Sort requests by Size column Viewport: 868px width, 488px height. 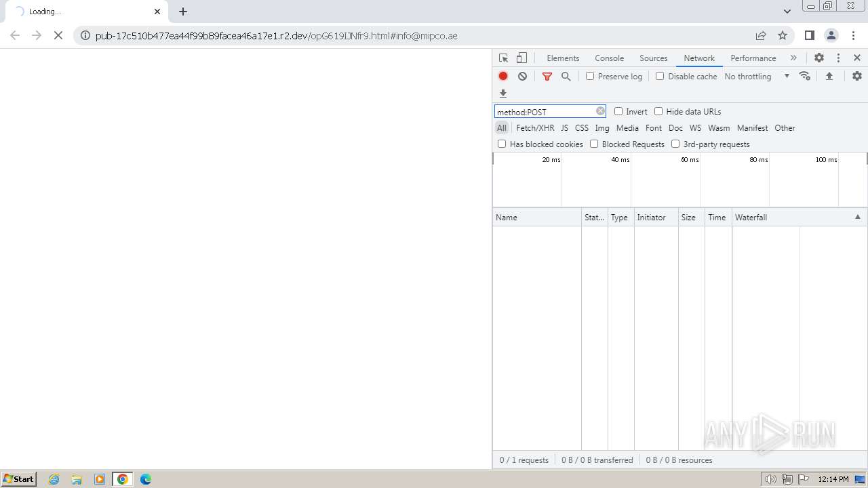pyautogui.click(x=691, y=217)
